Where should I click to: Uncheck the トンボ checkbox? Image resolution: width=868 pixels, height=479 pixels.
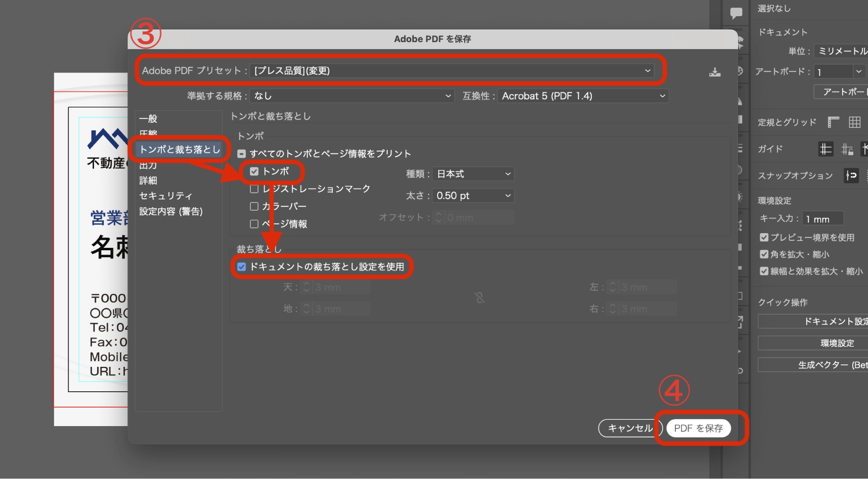click(254, 171)
